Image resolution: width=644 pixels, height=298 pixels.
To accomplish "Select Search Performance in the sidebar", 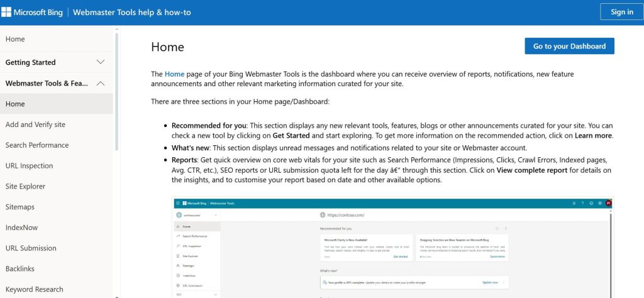I will (37, 145).
